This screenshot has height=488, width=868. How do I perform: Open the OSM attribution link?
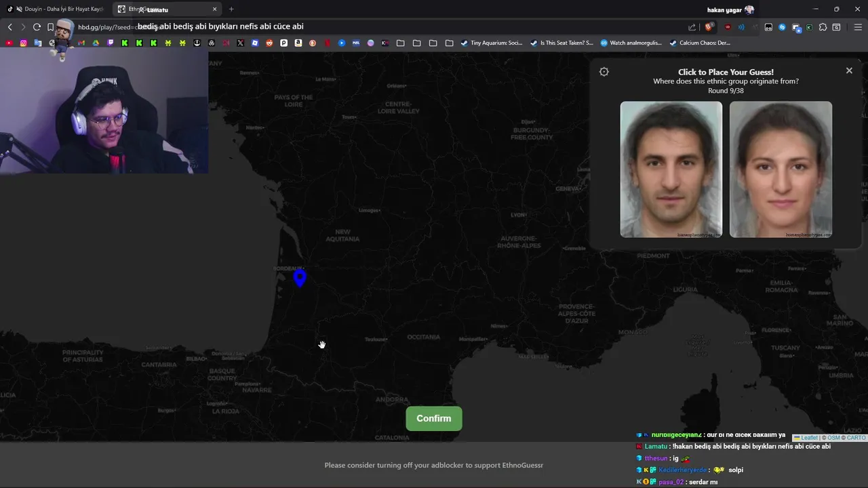point(833,438)
